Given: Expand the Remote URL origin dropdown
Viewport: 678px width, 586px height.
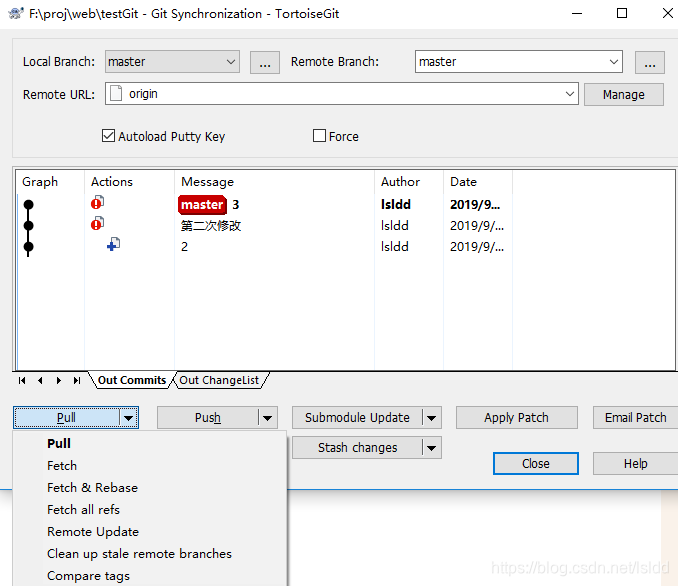Looking at the screenshot, I should point(570,94).
